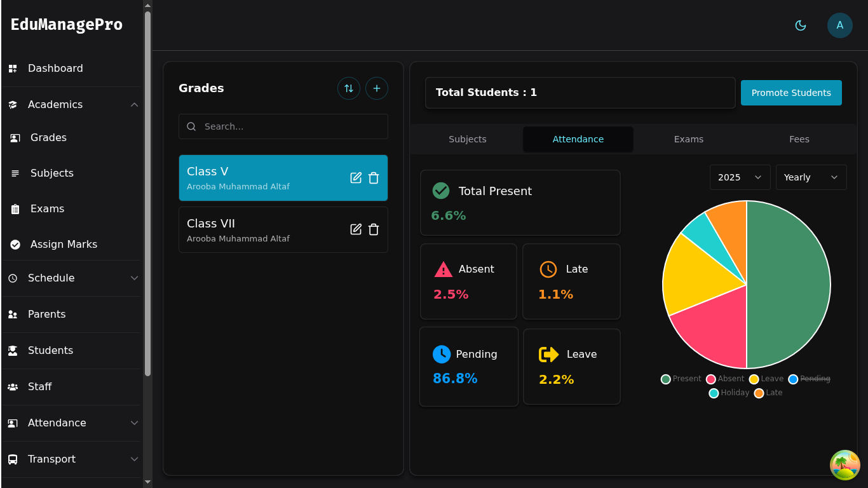Toggle dark mode with moon icon
Viewport: 868px width, 488px height.
point(801,25)
